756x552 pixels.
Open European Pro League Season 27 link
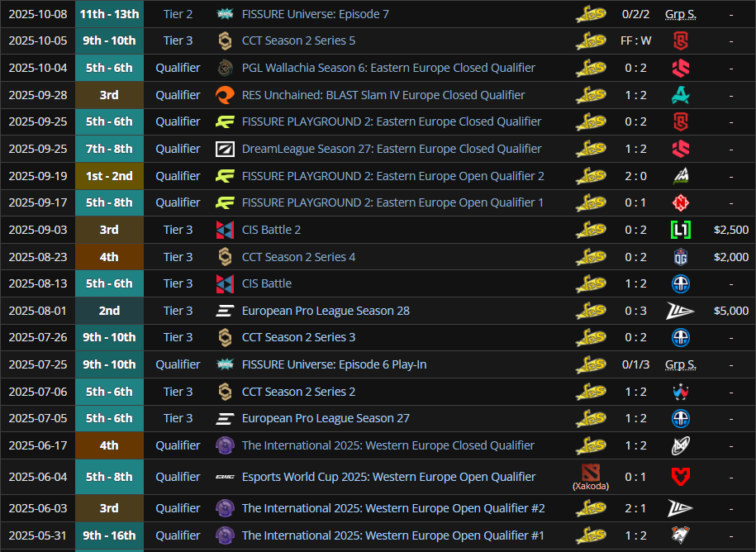click(326, 418)
